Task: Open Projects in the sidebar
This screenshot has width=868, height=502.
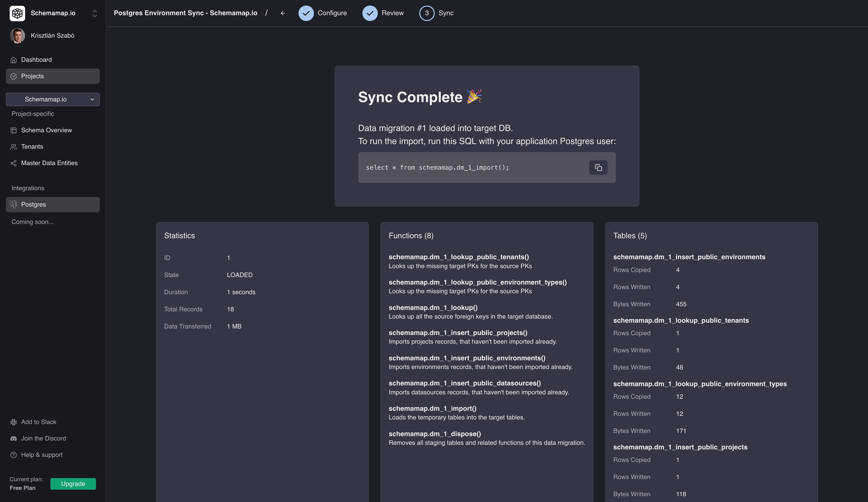Action: [53, 76]
